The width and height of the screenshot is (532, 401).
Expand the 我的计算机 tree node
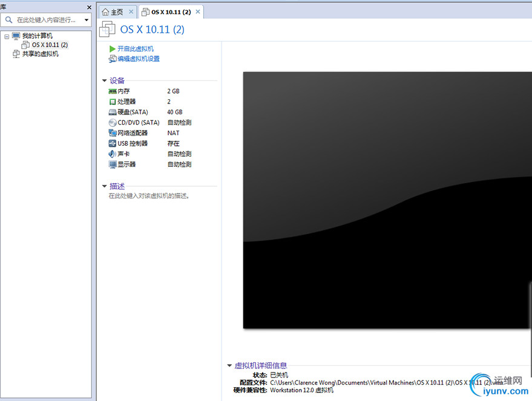[5, 35]
